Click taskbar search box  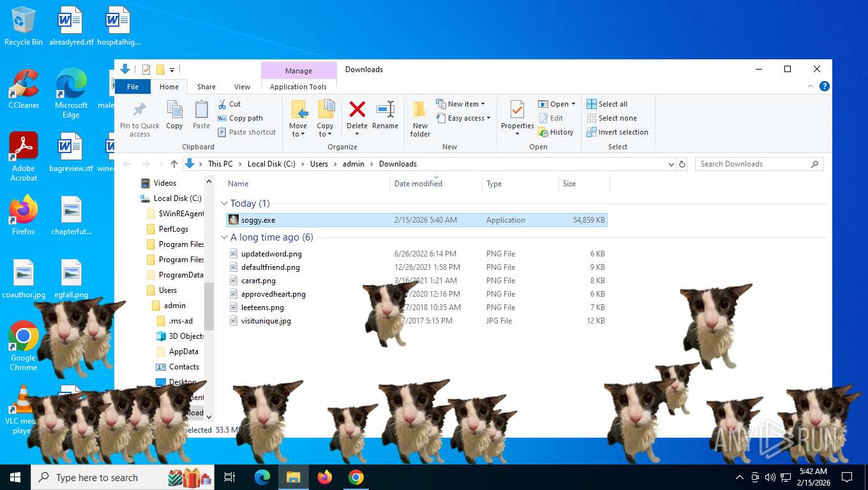123,477
